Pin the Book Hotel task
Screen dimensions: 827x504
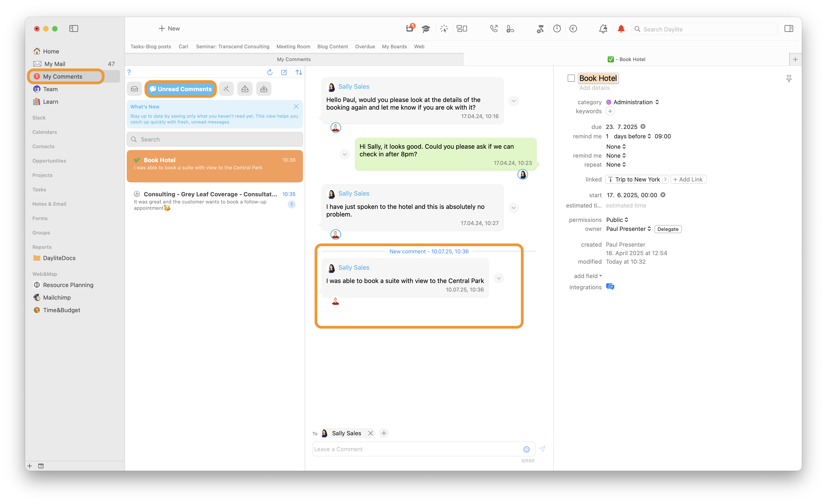click(789, 78)
